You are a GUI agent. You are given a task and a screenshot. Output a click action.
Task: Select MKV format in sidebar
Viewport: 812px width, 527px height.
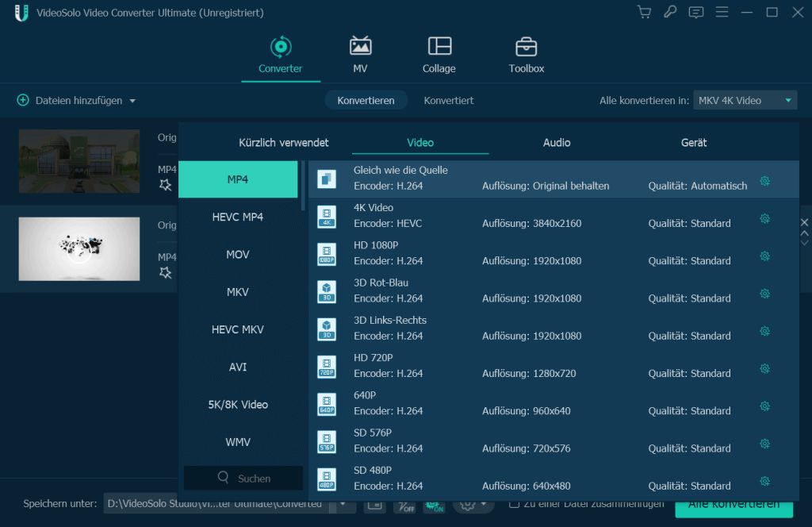tap(238, 292)
